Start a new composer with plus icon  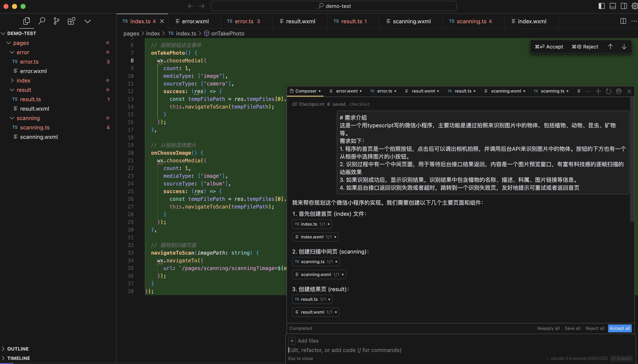tap(598, 91)
